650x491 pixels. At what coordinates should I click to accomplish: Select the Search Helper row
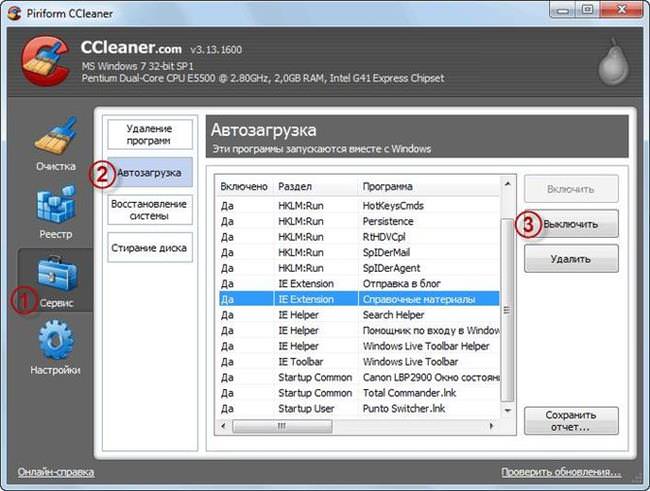[x=359, y=315]
